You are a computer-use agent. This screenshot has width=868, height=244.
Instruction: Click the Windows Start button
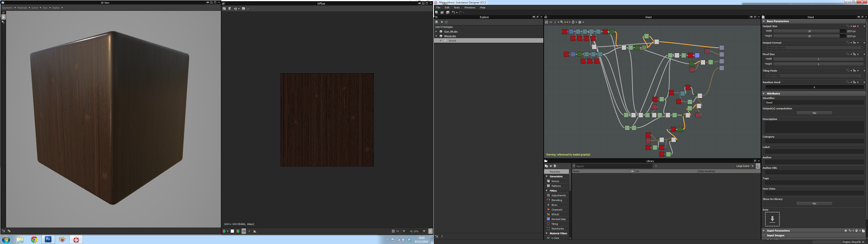6,239
